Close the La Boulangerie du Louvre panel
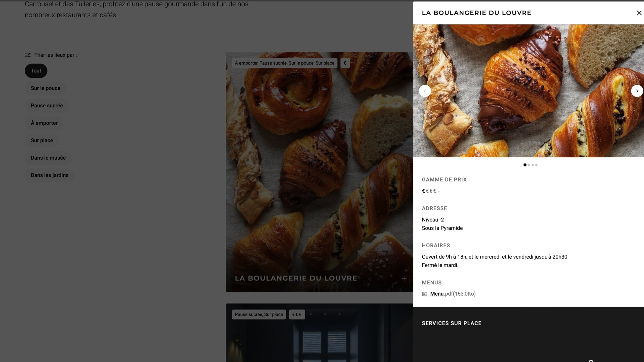 [x=639, y=13]
